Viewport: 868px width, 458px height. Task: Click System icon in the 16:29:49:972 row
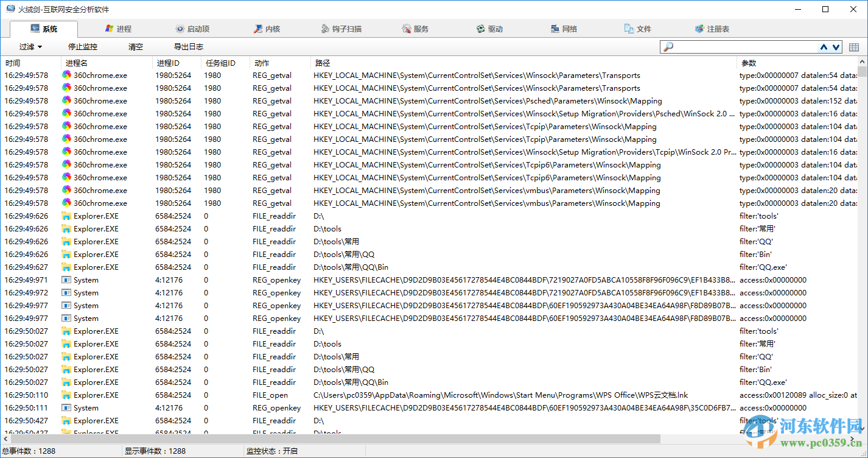coord(66,292)
